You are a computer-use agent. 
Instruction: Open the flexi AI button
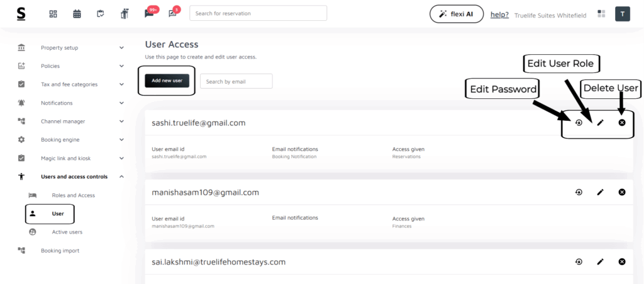click(x=457, y=14)
